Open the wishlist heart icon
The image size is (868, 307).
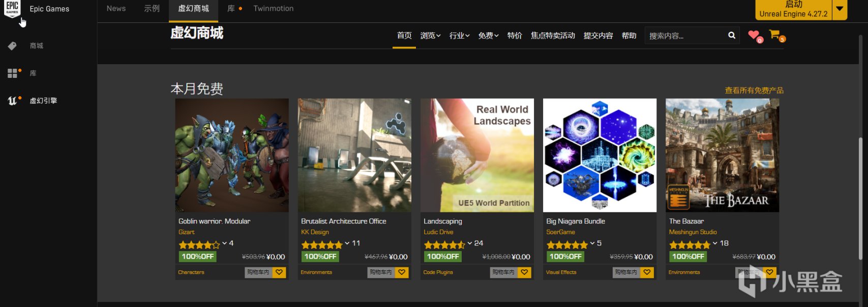tap(754, 35)
